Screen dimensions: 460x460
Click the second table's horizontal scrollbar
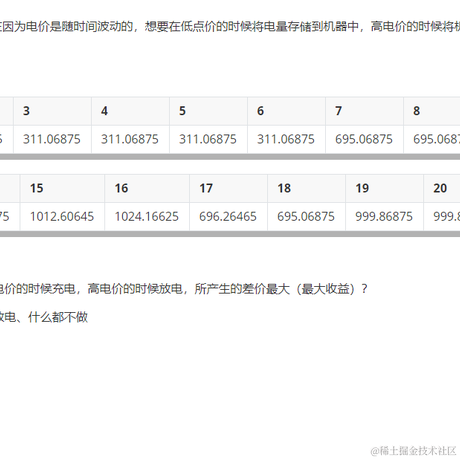tap(230, 234)
